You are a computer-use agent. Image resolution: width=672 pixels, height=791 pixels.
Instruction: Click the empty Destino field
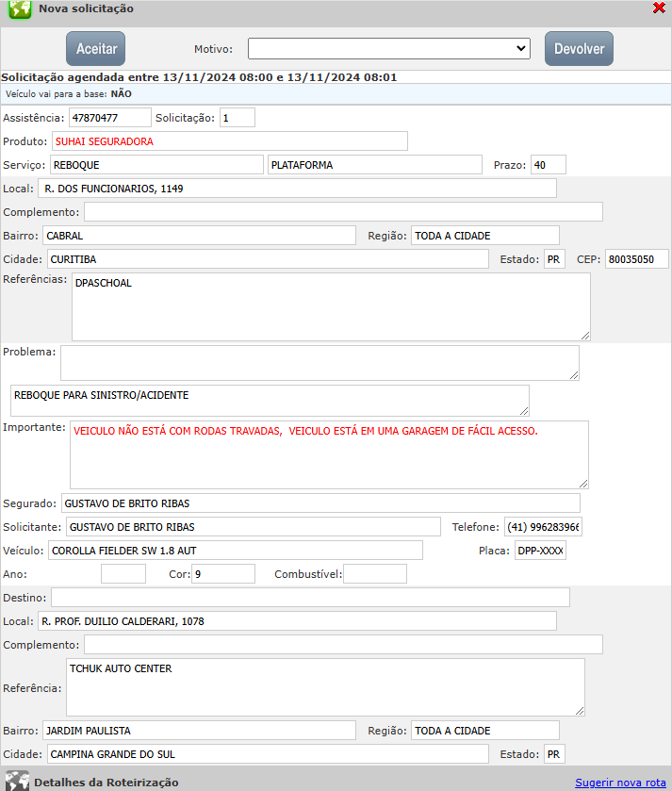pos(310,598)
